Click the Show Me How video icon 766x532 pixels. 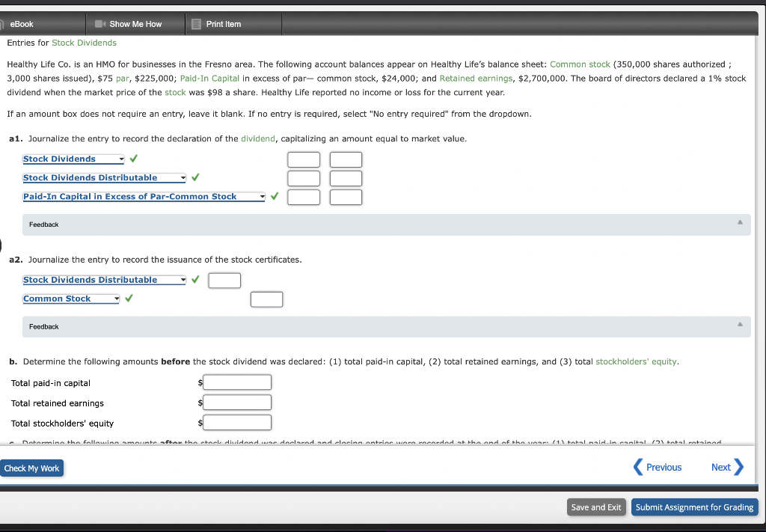pos(99,24)
